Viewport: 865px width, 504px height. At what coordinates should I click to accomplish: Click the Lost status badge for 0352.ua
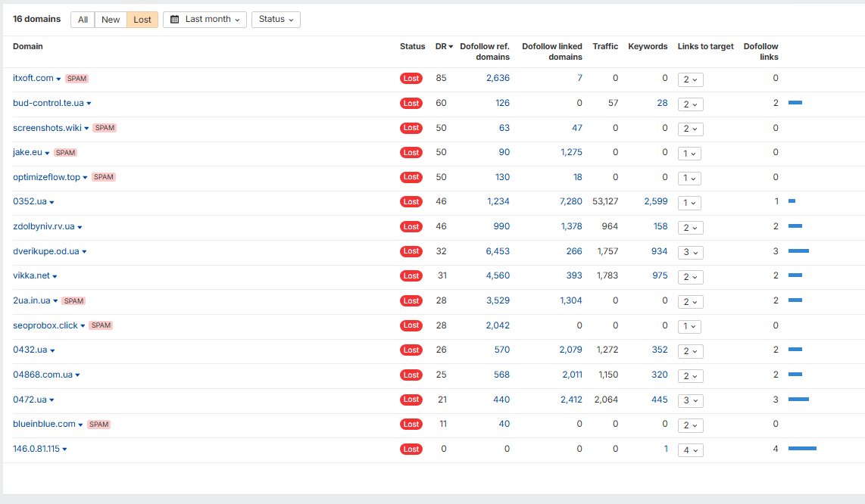[x=411, y=202]
